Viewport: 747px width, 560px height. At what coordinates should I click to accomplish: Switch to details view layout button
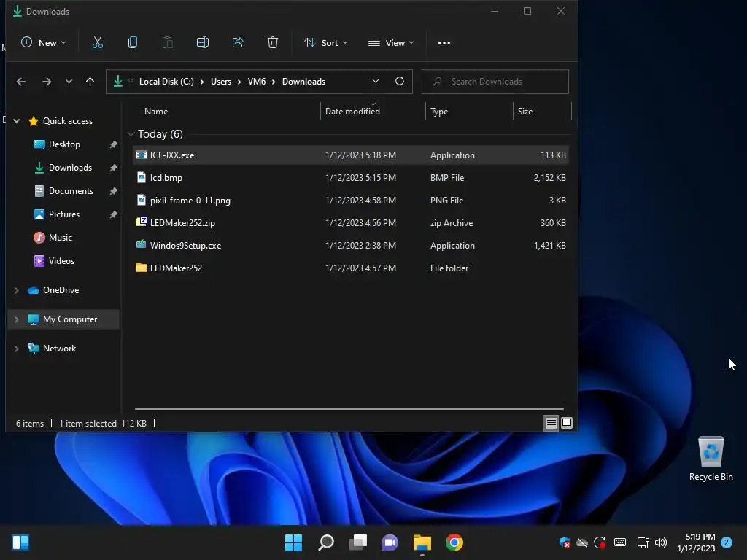[551, 423]
